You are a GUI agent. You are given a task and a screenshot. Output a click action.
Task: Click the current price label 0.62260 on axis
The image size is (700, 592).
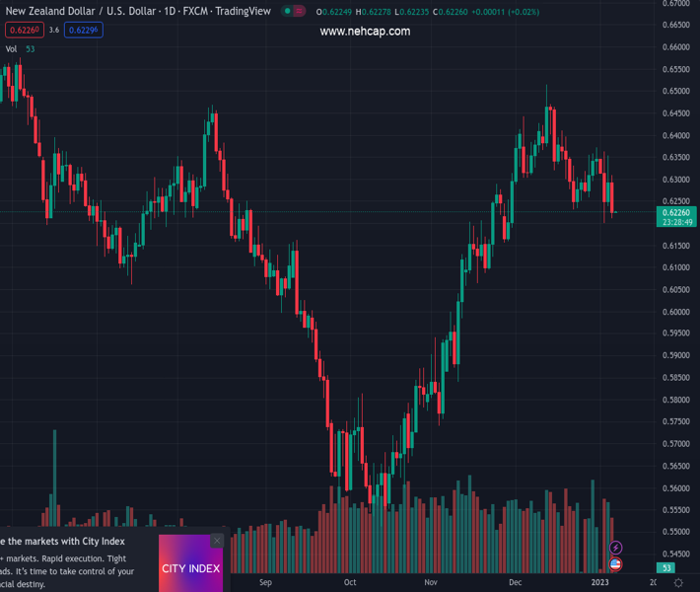[677, 212]
